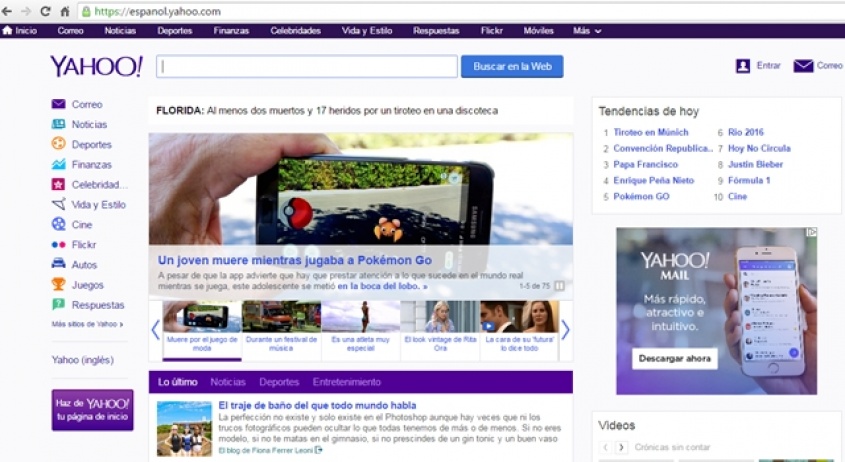
Task: Open the Juegos trophy icon
Action: (58, 284)
